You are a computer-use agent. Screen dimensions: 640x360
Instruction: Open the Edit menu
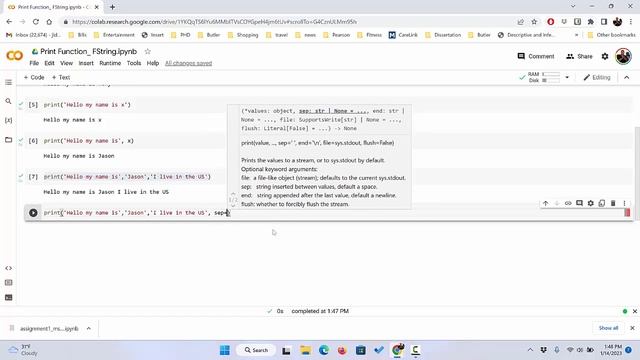[x=49, y=63]
